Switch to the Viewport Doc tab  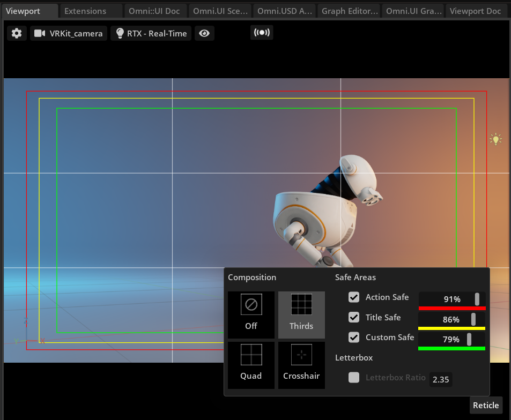click(x=477, y=10)
